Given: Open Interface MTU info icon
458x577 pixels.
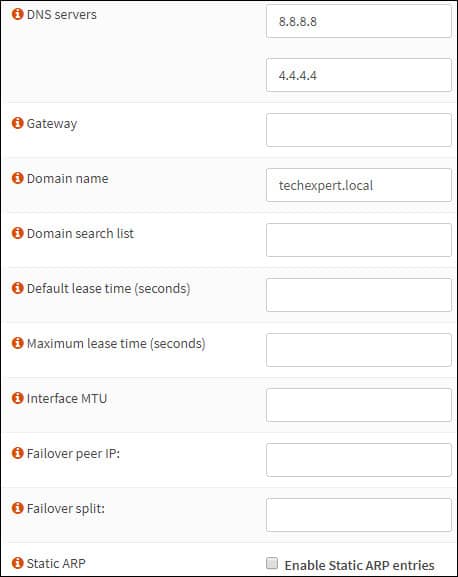Looking at the screenshot, I should coord(17,398).
